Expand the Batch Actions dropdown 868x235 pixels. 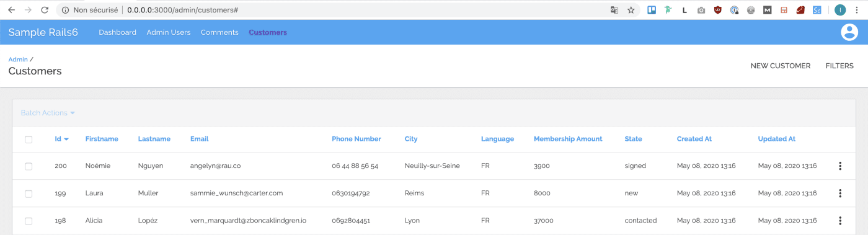pos(48,113)
